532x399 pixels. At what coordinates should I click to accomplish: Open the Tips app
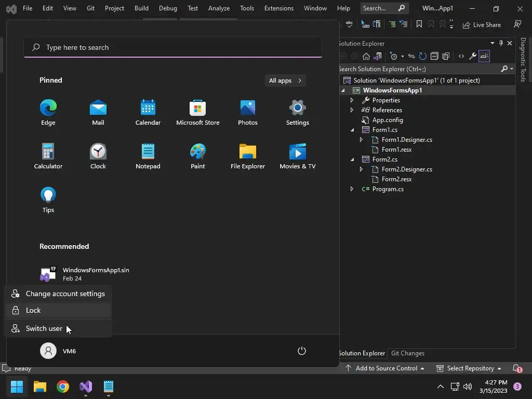pos(48,200)
